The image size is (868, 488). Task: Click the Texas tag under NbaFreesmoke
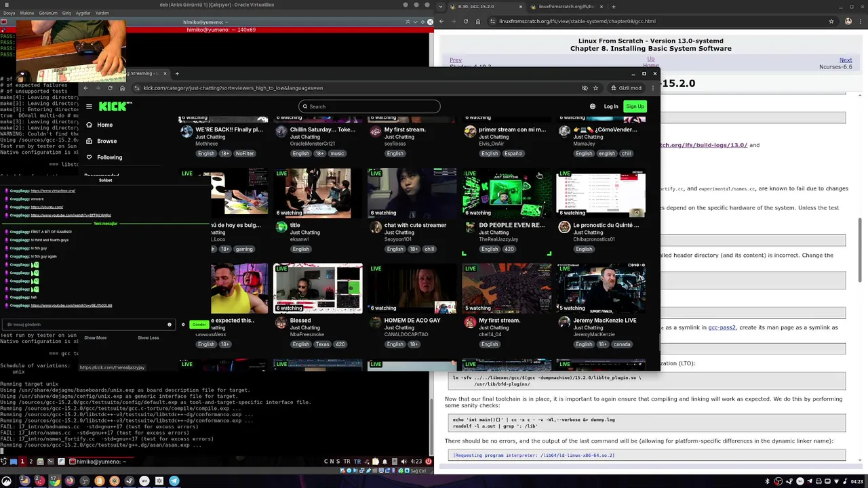coord(322,344)
